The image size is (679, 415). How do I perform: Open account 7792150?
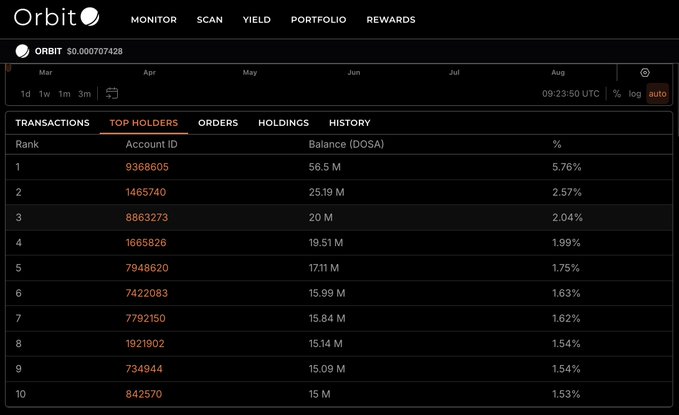(146, 318)
